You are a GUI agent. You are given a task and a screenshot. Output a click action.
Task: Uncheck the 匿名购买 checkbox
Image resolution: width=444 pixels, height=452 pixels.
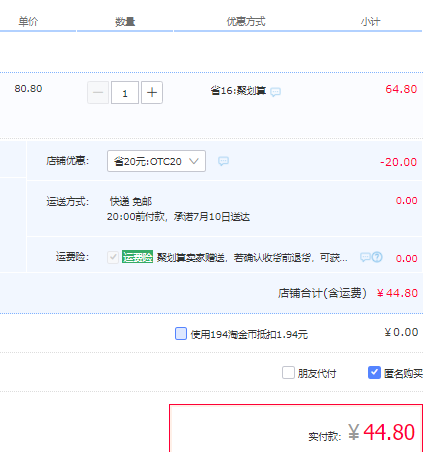pyautogui.click(x=374, y=372)
